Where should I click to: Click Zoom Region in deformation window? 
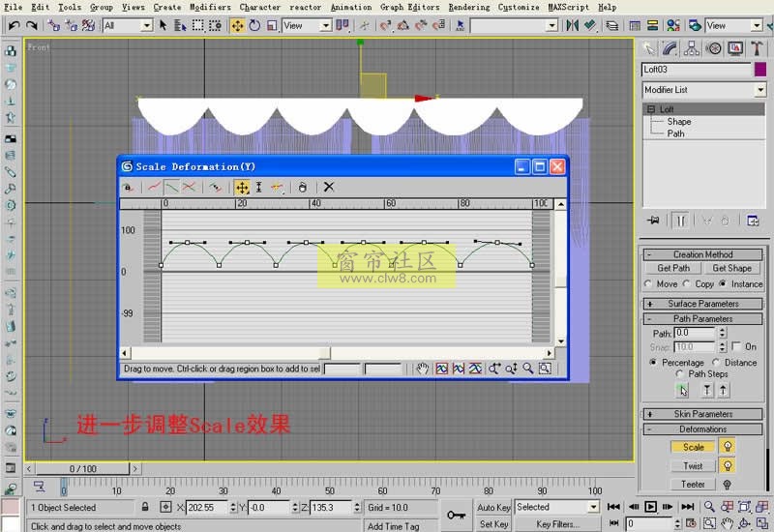545,369
